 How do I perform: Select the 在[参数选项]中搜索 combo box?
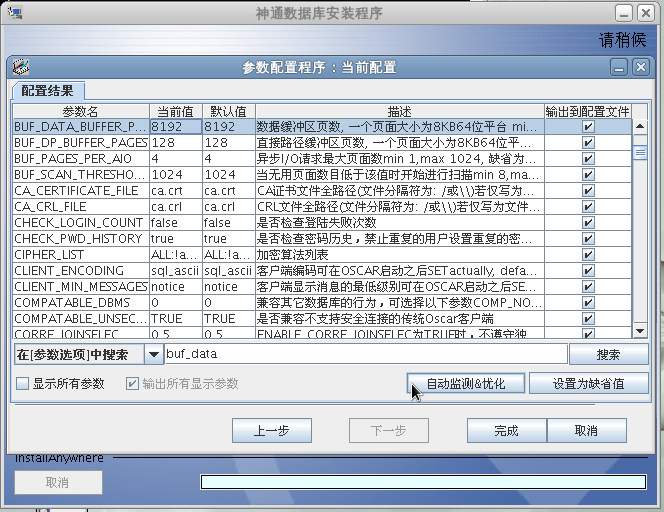click(x=89, y=354)
